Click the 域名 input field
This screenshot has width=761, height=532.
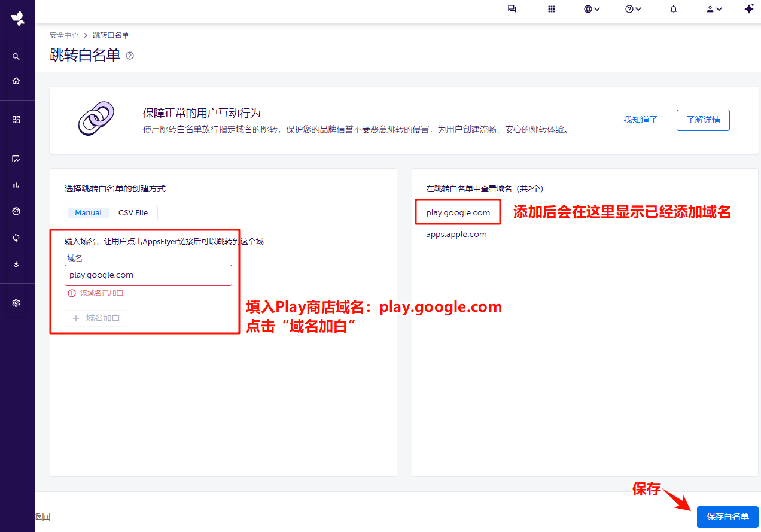pos(148,275)
